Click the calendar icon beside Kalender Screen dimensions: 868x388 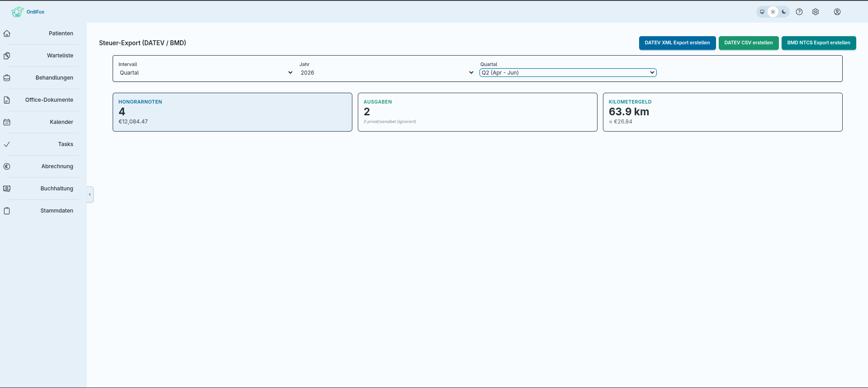pos(7,122)
